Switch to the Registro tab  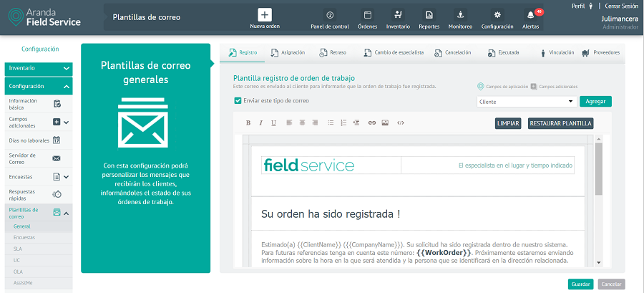243,52
